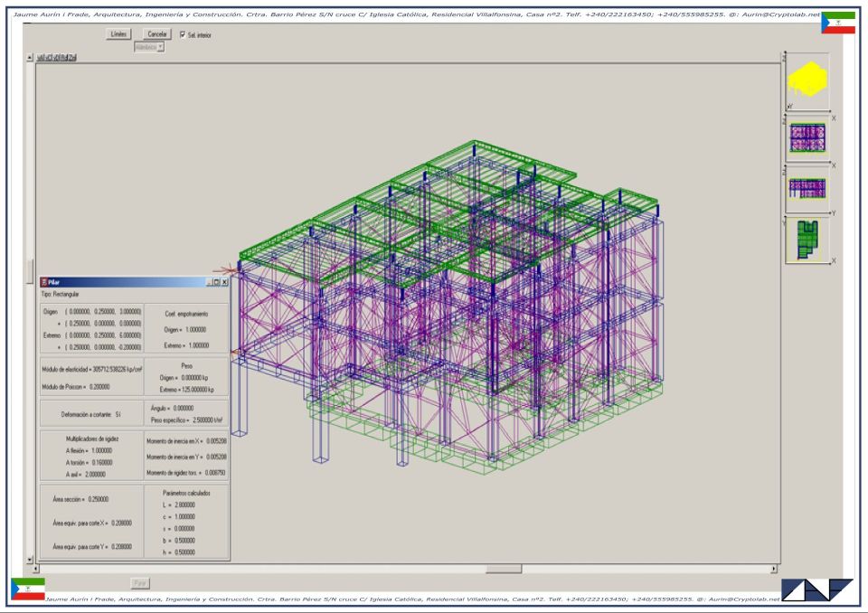The image size is (868, 613).
Task: Toggle the 'Sel. interior' checkbox
Action: click(x=184, y=35)
